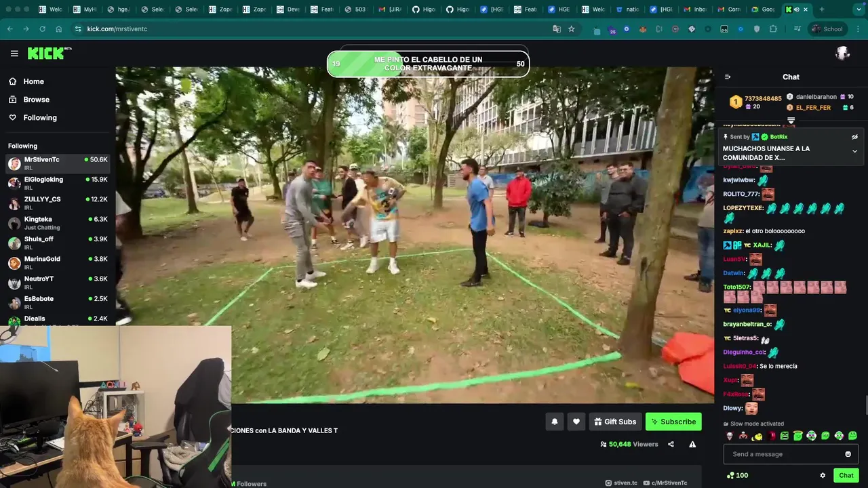Click the chat scrollbar
Screen dimensions: 868x488
tap(865, 405)
